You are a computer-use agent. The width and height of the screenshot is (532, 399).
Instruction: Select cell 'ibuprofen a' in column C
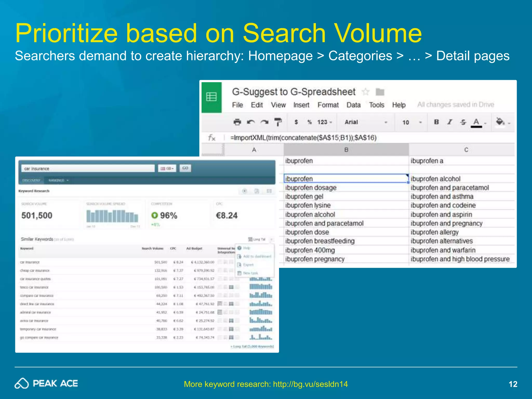click(462, 161)
